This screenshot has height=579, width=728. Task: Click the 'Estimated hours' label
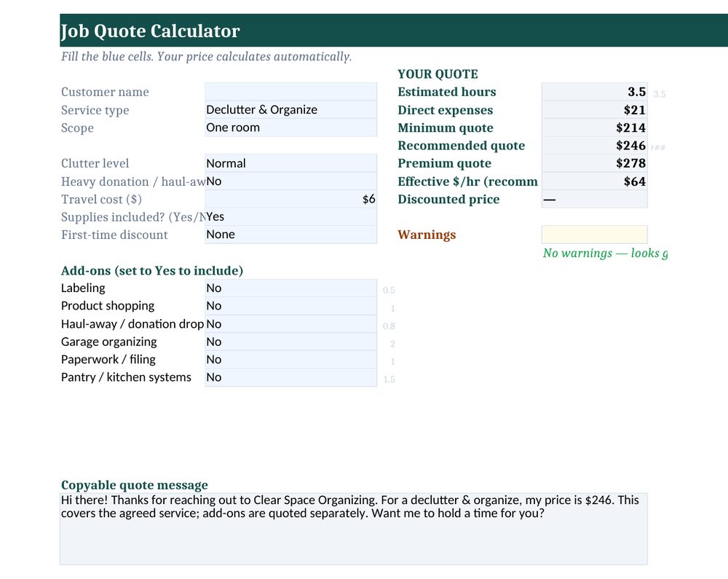click(447, 92)
